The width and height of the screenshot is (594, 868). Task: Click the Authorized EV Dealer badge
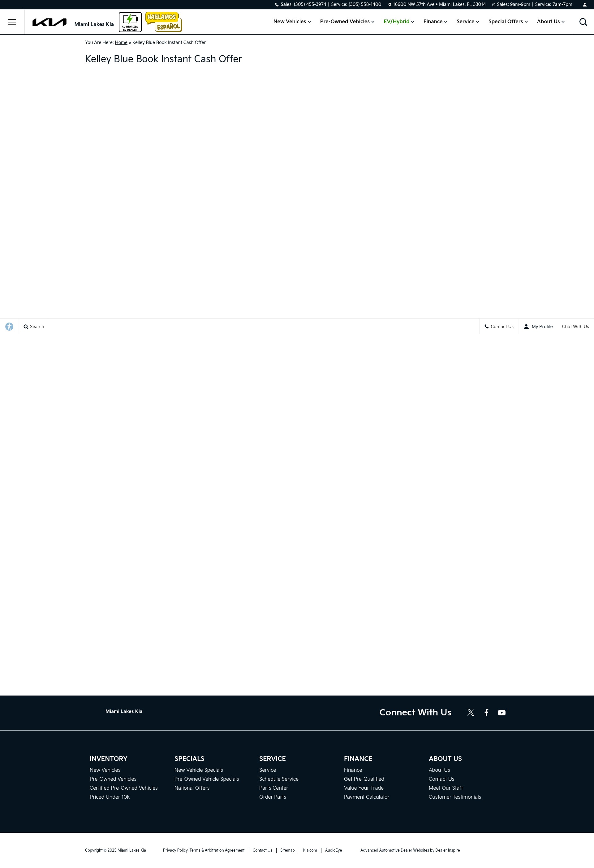tap(130, 22)
